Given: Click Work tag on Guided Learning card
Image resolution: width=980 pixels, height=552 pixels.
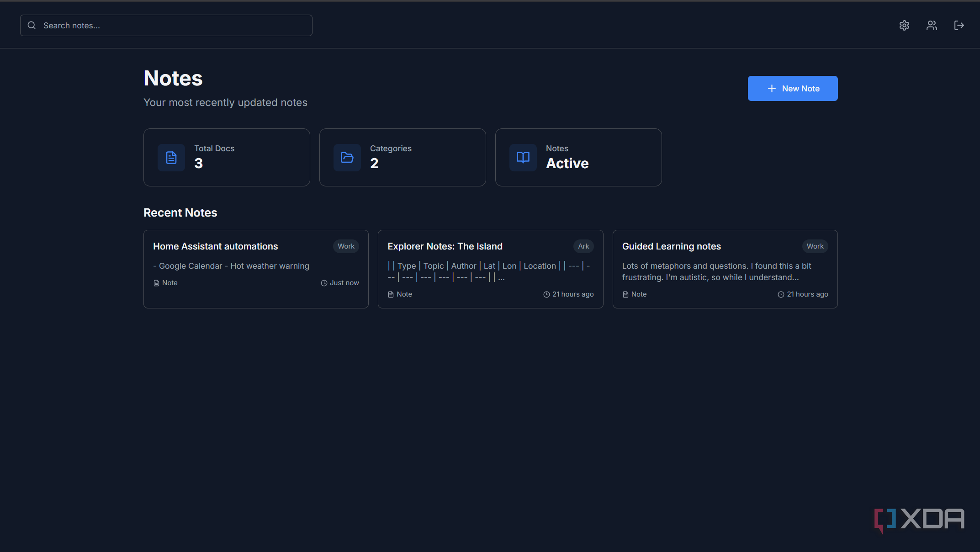Looking at the screenshot, I should (x=815, y=246).
